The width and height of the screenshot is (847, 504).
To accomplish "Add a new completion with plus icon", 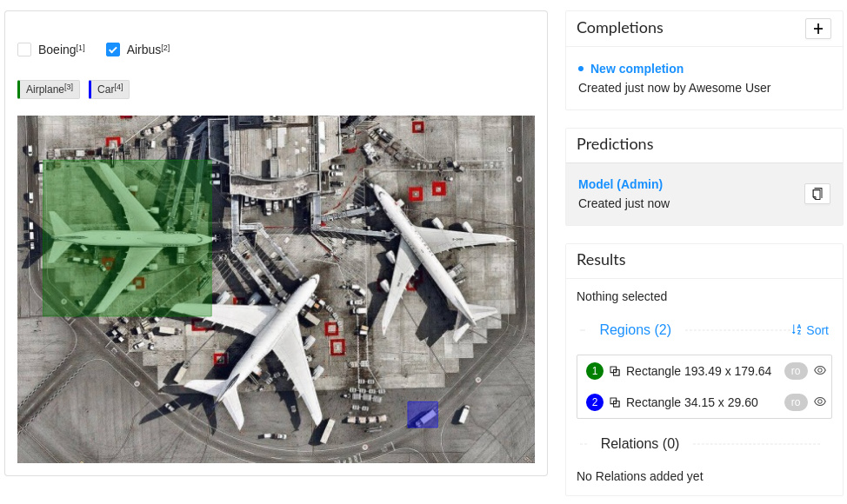I will [x=817, y=29].
